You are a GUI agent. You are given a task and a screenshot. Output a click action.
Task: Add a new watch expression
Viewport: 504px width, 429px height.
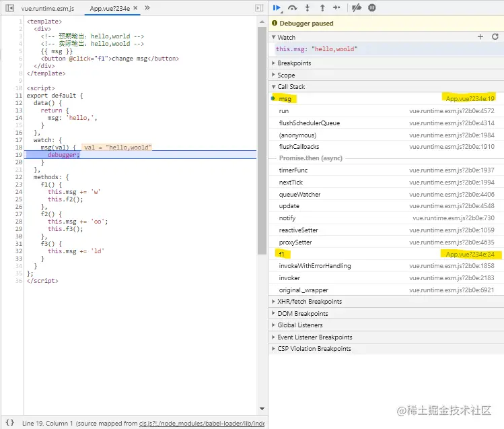pyautogui.click(x=480, y=37)
